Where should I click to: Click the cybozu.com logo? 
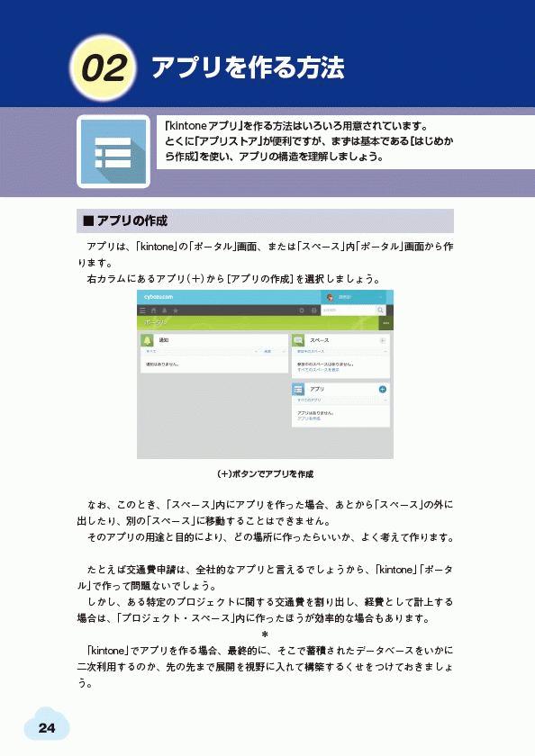coord(159,297)
